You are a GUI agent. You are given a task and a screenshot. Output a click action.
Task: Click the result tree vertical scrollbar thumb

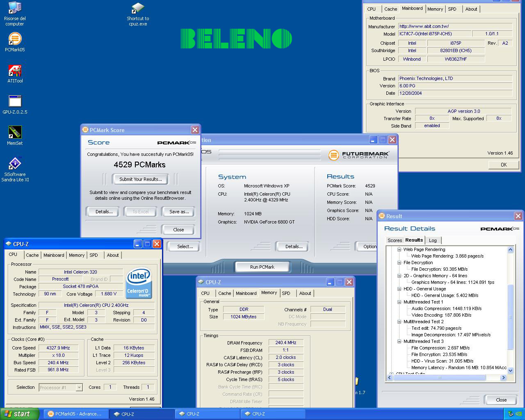coord(511,317)
